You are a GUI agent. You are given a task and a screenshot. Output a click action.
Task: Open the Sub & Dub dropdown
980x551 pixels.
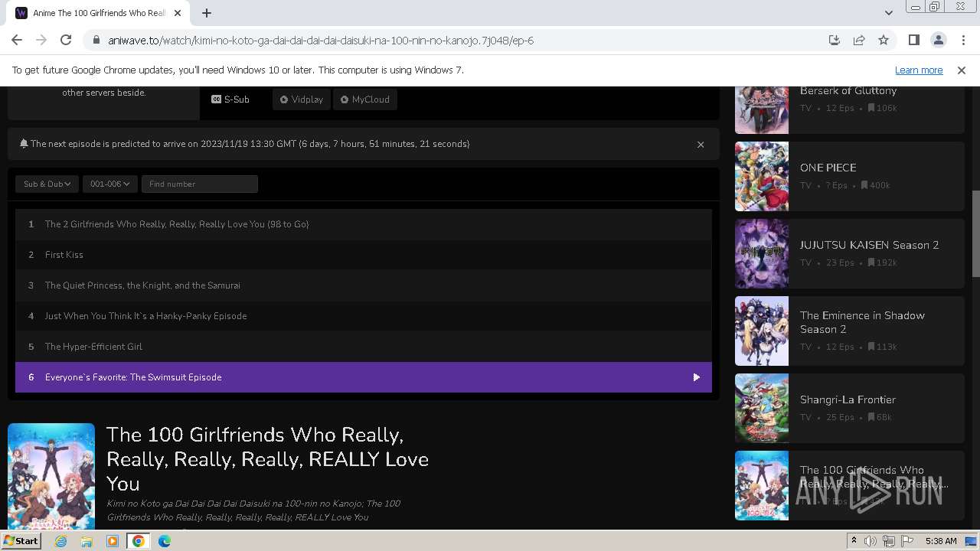pyautogui.click(x=47, y=184)
